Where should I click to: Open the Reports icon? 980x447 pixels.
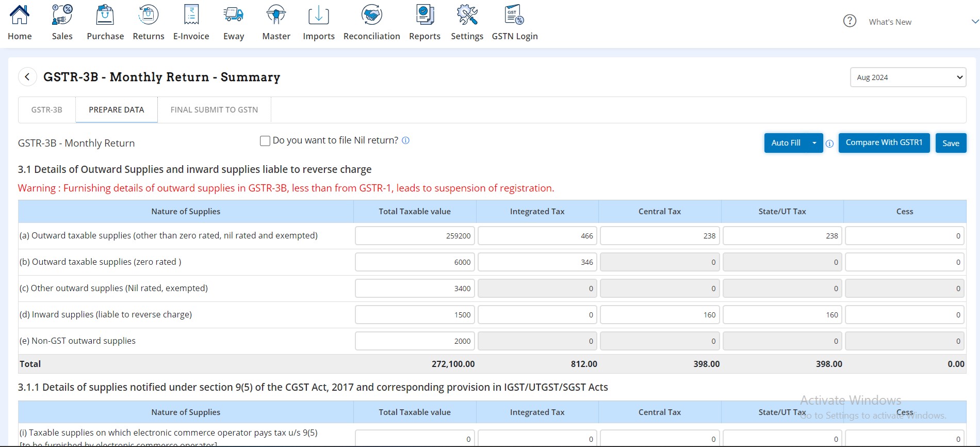tap(425, 15)
